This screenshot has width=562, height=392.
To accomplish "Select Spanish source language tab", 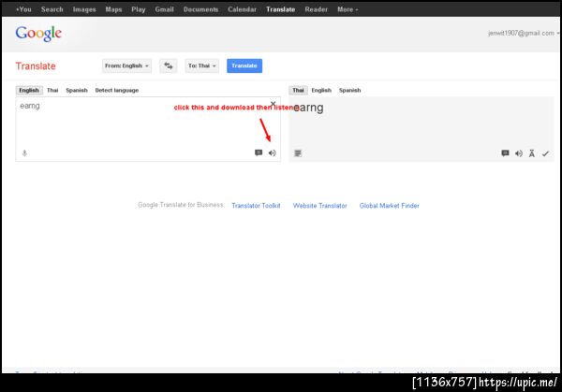I will pyautogui.click(x=77, y=90).
